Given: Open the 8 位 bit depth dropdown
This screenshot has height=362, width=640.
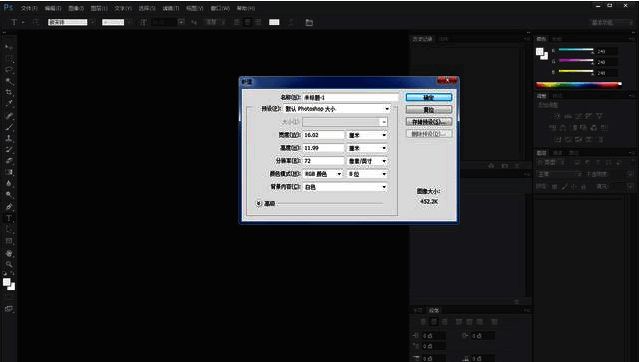Looking at the screenshot, I should click(367, 174).
